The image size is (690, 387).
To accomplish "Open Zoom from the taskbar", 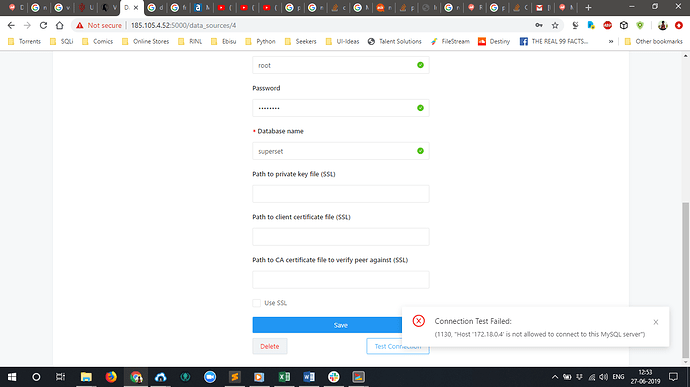I will click(210, 377).
